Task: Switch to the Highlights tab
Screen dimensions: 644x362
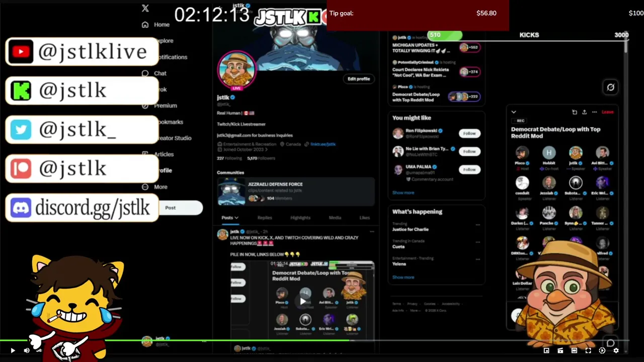Action: click(300, 218)
